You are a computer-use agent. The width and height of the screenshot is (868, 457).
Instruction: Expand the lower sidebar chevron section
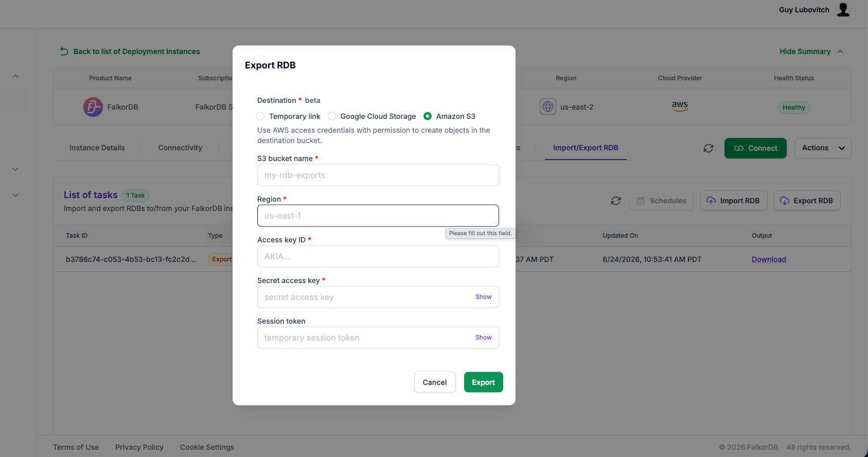15,195
